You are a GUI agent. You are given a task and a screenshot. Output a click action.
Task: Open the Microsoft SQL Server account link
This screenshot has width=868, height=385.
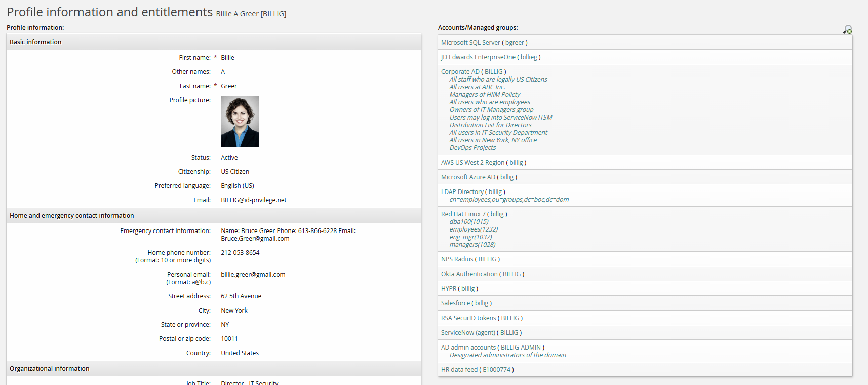tap(470, 43)
